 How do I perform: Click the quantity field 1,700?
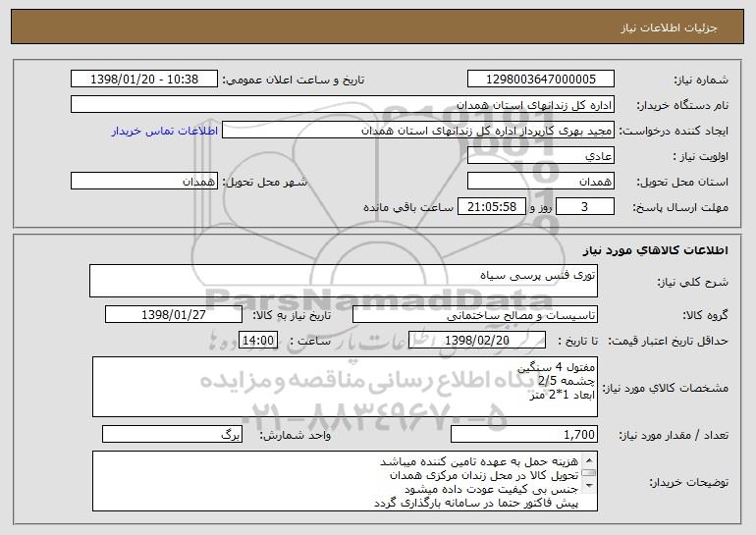coord(524,434)
